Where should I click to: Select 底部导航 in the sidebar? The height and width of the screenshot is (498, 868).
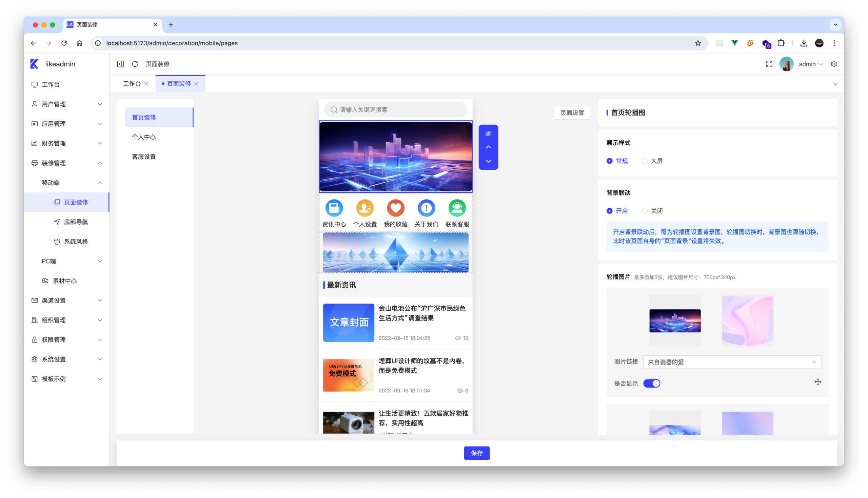[76, 222]
